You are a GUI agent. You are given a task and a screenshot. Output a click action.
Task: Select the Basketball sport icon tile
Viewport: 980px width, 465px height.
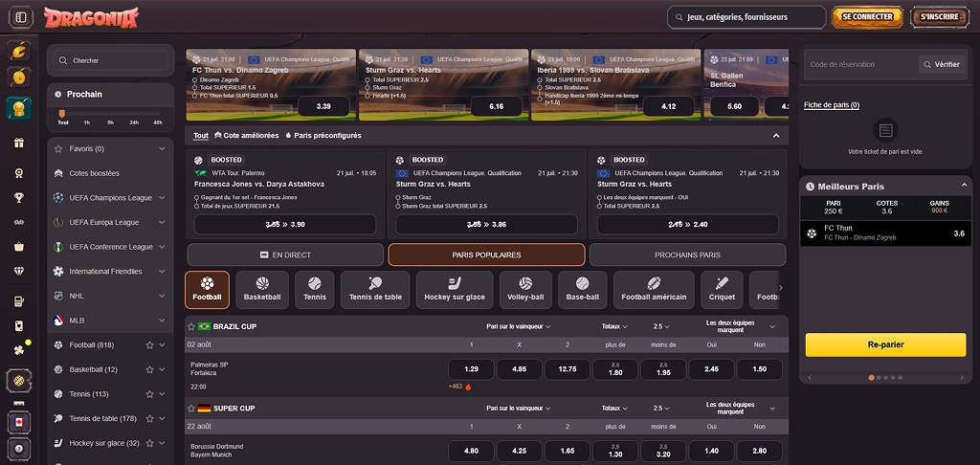[262, 289]
